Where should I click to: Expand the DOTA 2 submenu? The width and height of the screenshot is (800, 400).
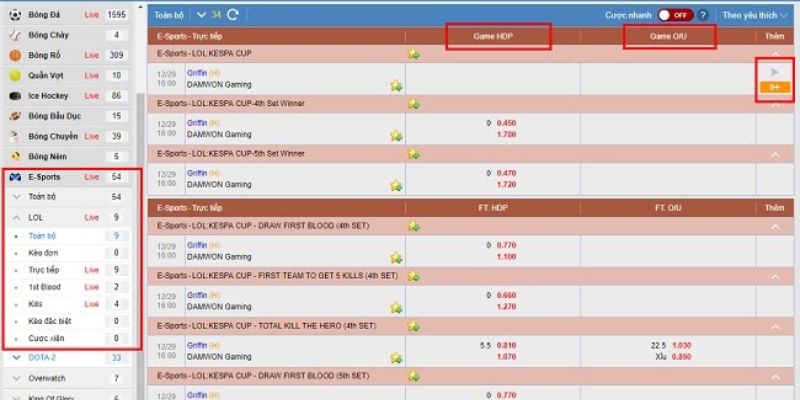tap(17, 358)
